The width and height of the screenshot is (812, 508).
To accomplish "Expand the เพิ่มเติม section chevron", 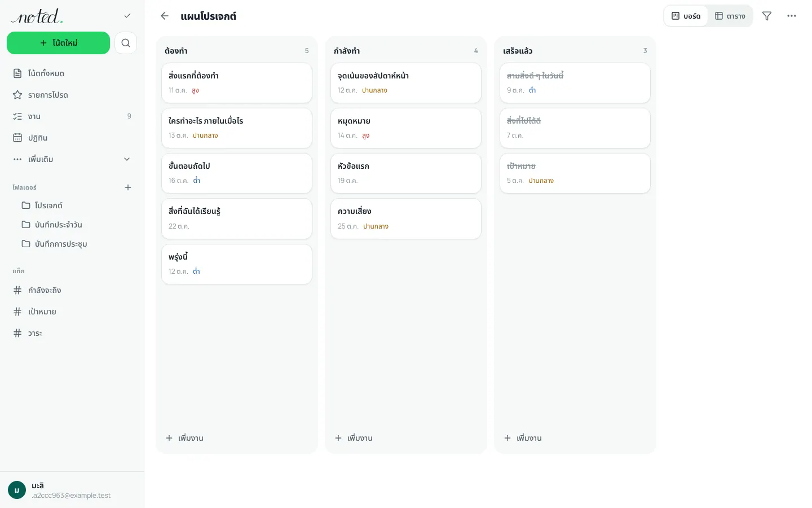I will point(127,159).
